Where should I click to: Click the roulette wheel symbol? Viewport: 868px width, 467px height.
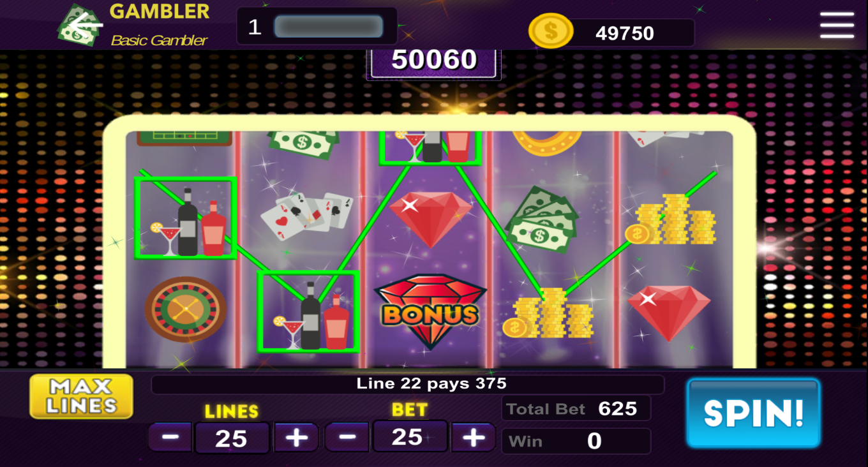[185, 309]
